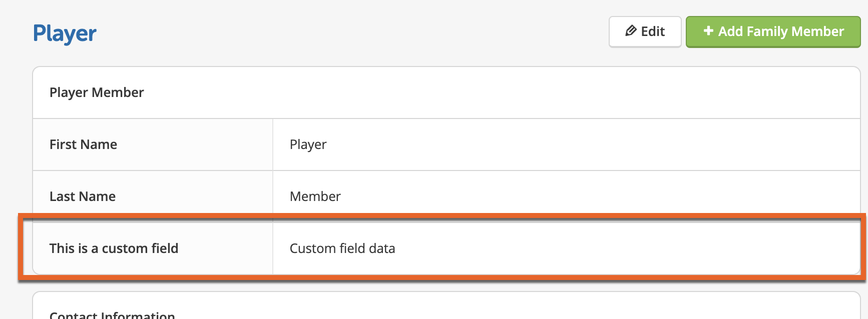Click the word Edit on the white button
Viewport: 868px width, 319px height.
coord(653,31)
